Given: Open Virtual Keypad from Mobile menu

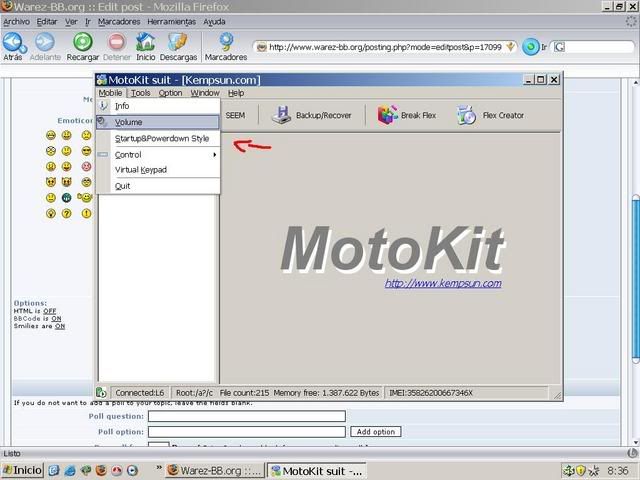Looking at the screenshot, I should [158, 170].
